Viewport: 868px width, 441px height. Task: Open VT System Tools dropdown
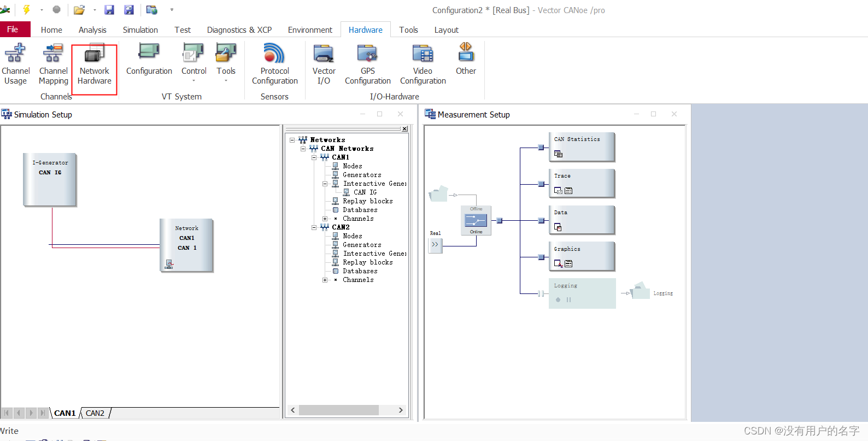[x=226, y=63]
